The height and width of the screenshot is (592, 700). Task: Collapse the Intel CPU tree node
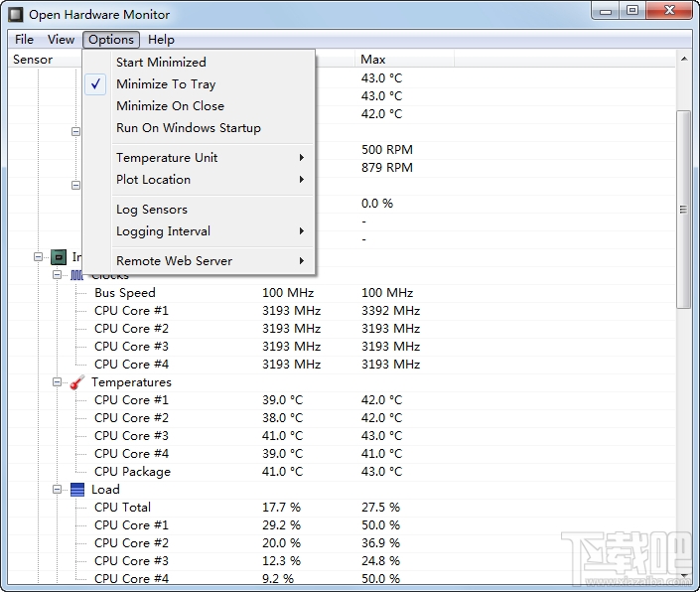coord(39,257)
